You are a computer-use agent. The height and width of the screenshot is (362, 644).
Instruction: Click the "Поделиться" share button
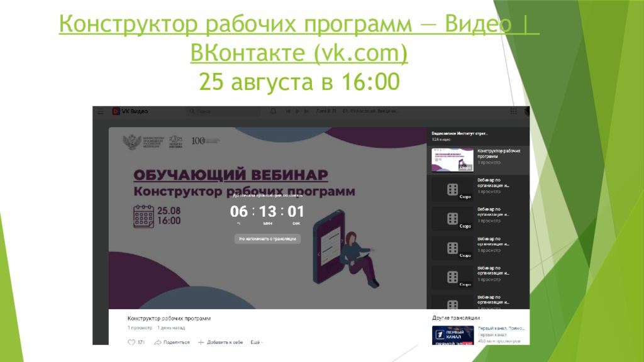pyautogui.click(x=172, y=342)
